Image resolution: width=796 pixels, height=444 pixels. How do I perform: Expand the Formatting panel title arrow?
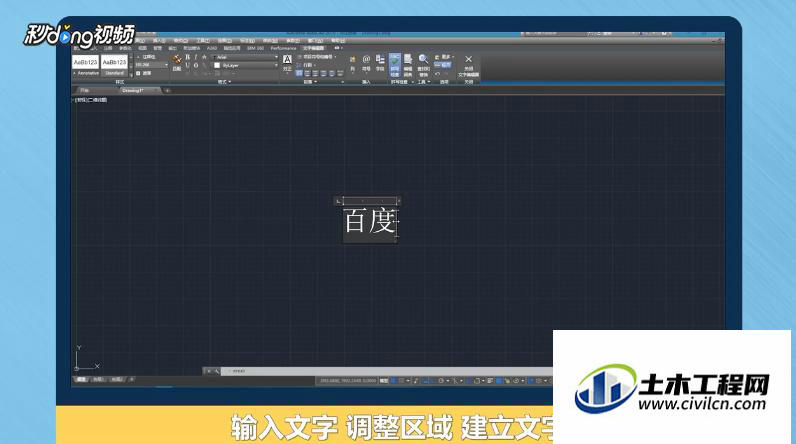(x=230, y=82)
